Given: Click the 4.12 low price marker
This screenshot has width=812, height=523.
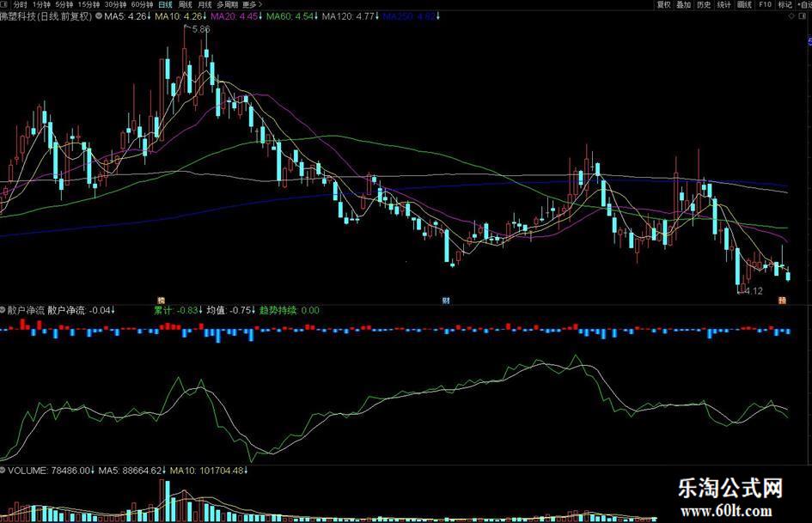Looking at the screenshot, I should click(754, 291).
